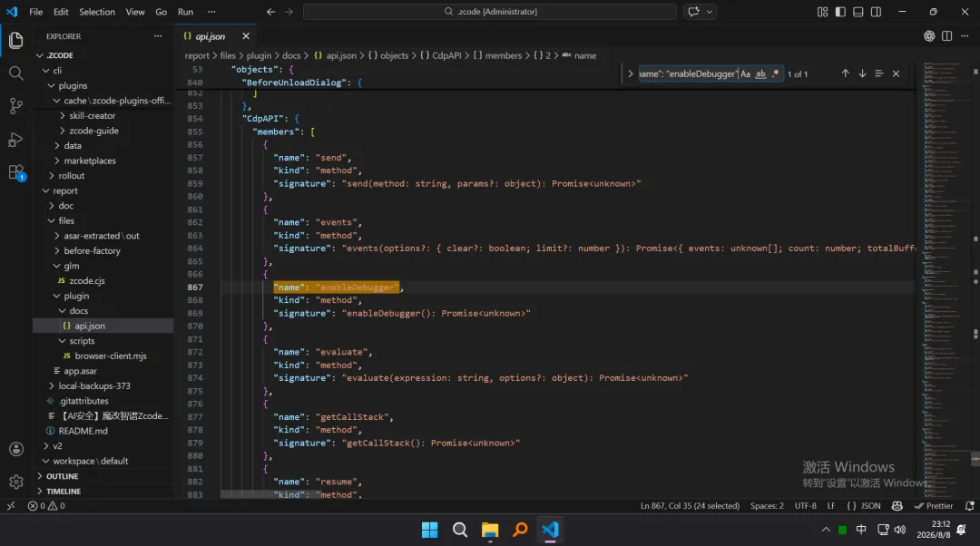
Task: Change UTF-8 file encoding
Action: coord(805,506)
